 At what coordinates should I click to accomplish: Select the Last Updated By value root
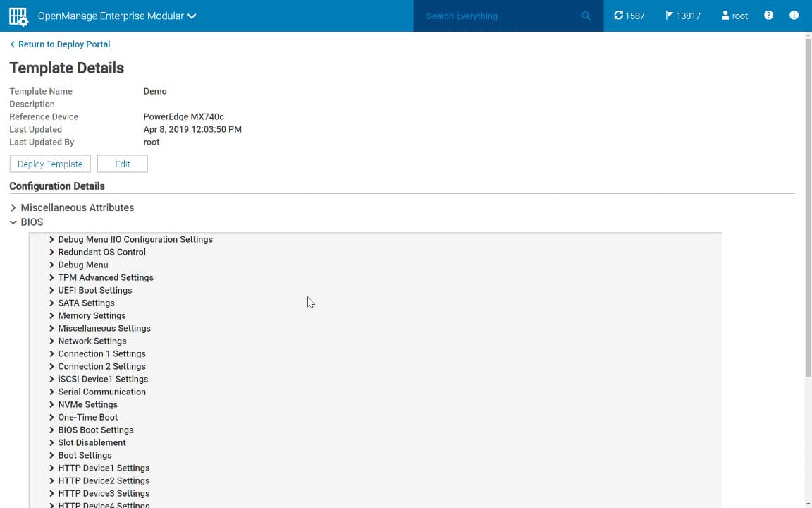click(x=152, y=143)
